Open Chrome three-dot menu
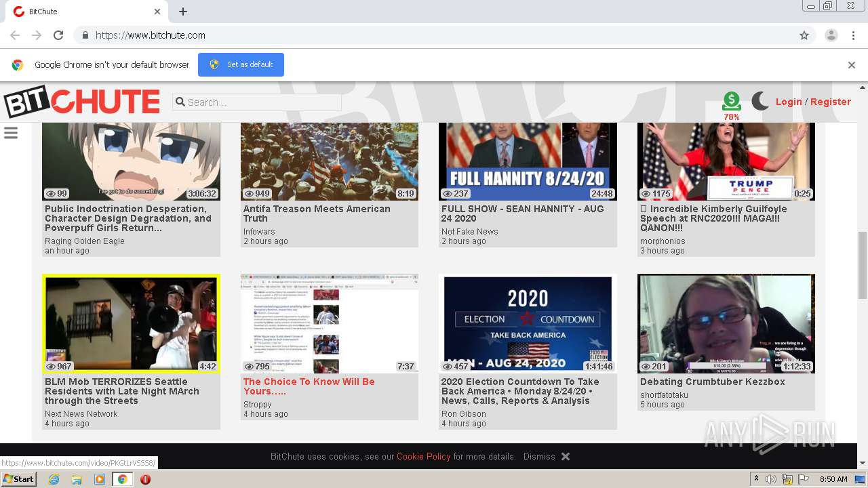868x488 pixels. (852, 35)
